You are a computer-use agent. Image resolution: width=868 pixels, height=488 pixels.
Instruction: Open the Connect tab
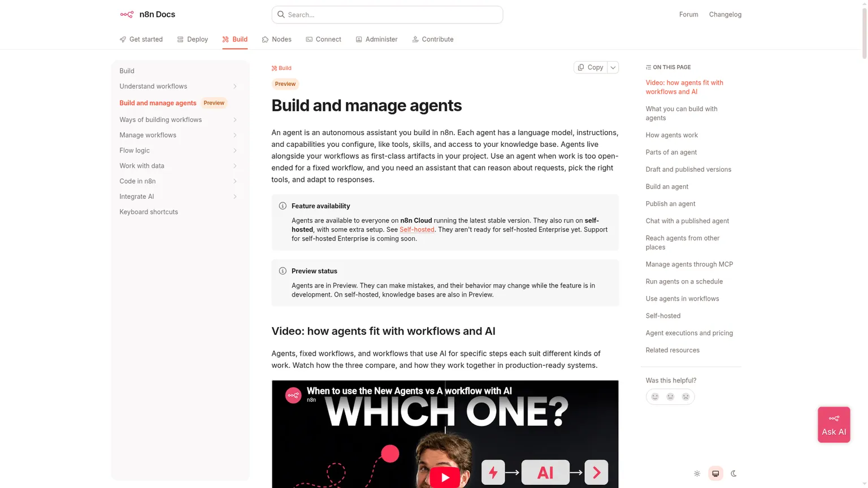(323, 40)
